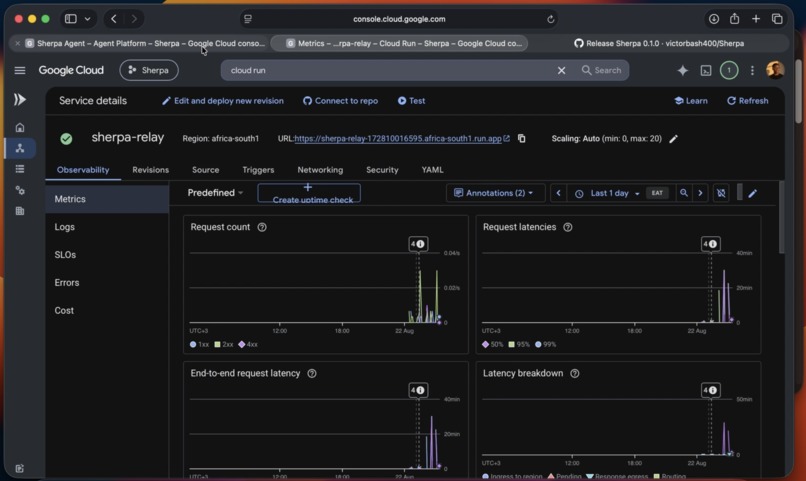Open Request latencies help icon
Viewport: 806px width, 481px height.
pyautogui.click(x=568, y=227)
